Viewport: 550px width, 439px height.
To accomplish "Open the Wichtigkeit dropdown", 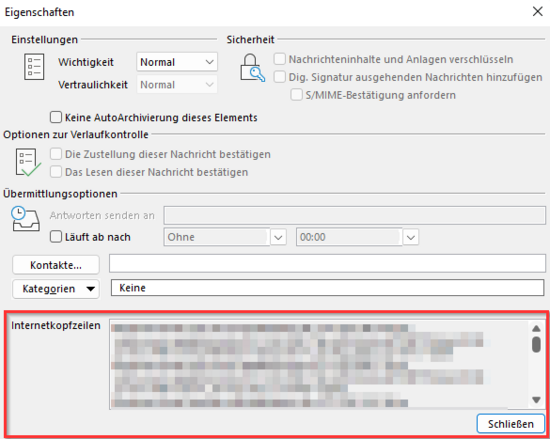I will 177,62.
